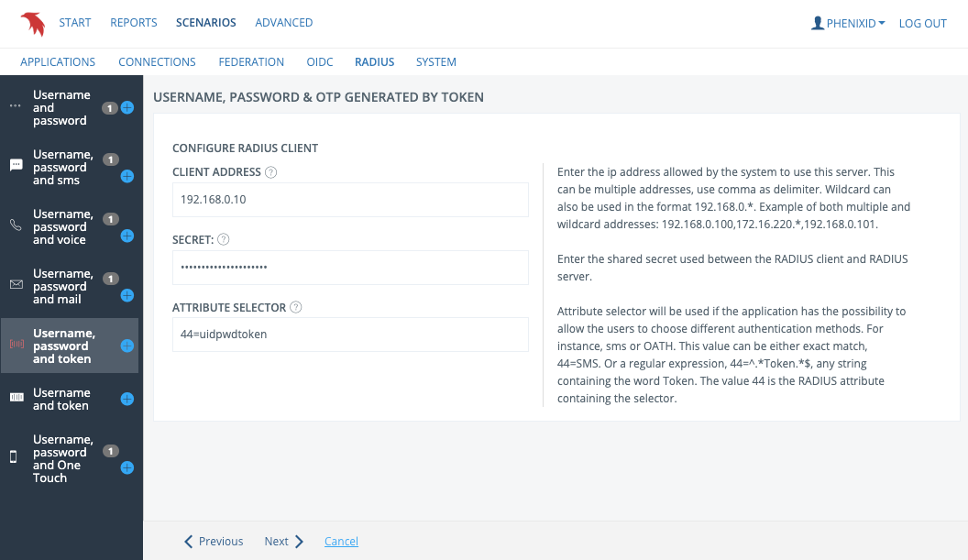The width and height of the screenshot is (968, 560).
Task: Add a new Username, password and One Touch scenario
Action: coord(127,467)
